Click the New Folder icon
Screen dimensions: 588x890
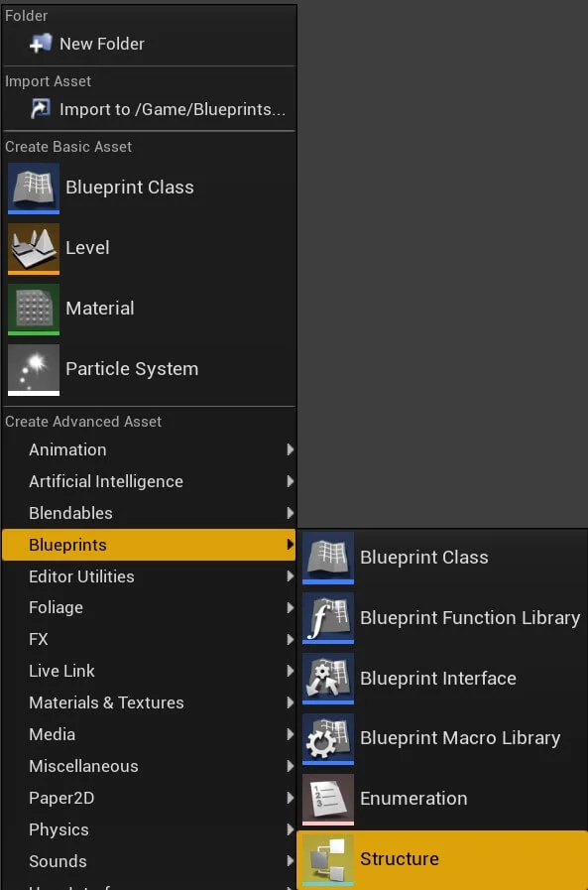[x=41, y=44]
